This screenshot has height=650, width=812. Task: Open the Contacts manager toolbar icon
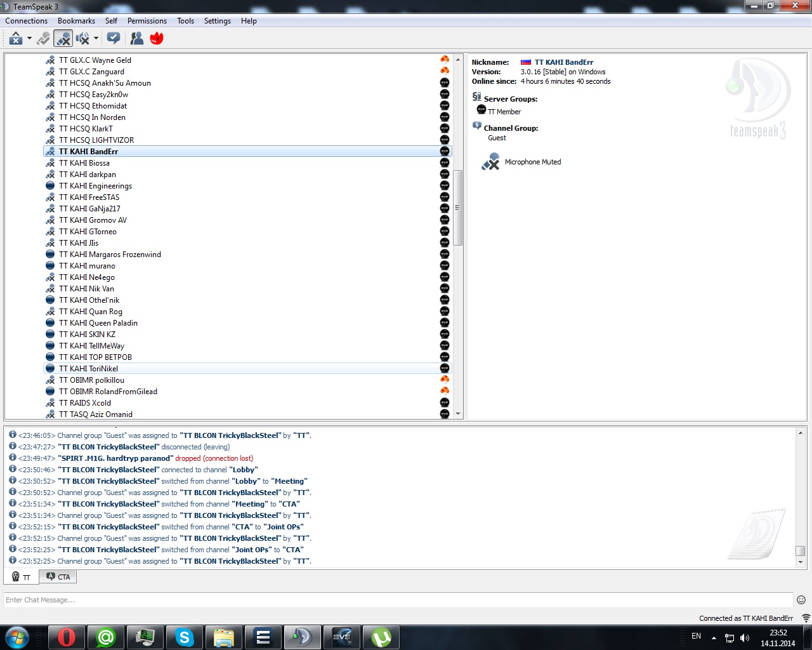(x=136, y=39)
